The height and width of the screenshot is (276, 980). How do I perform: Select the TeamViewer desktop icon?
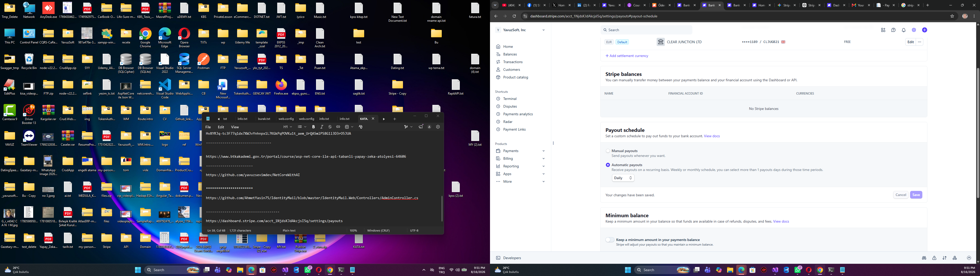tap(29, 138)
